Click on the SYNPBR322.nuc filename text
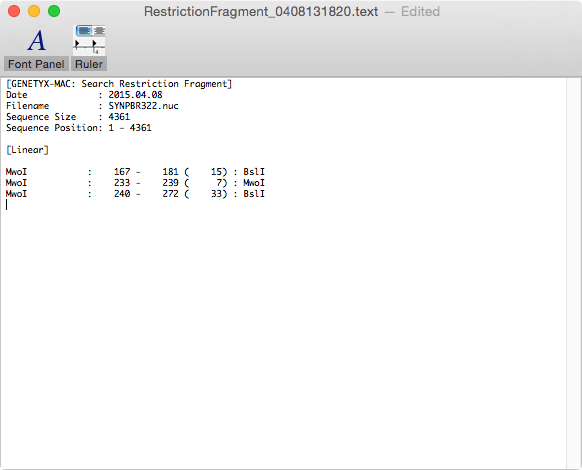 (143, 106)
